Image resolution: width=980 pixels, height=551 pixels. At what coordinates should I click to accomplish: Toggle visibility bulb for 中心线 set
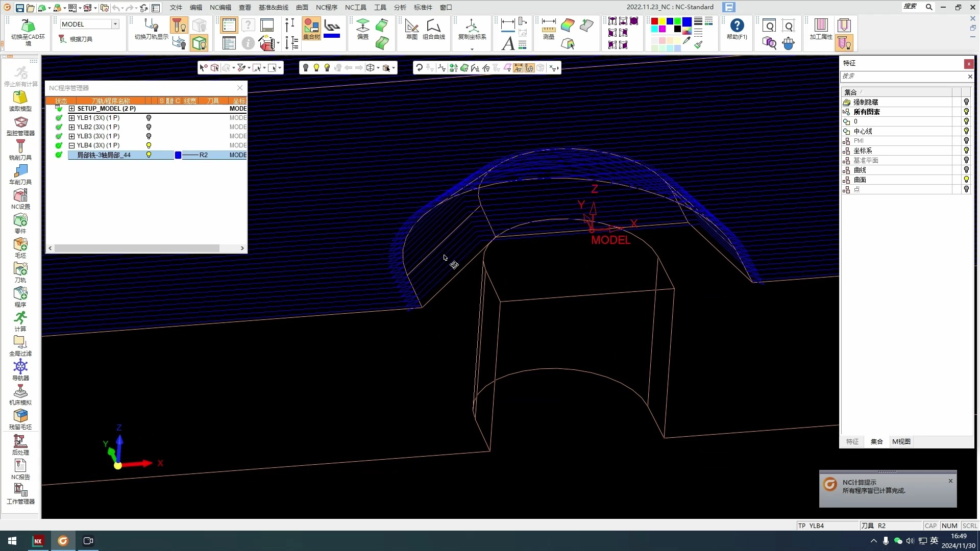pyautogui.click(x=966, y=131)
